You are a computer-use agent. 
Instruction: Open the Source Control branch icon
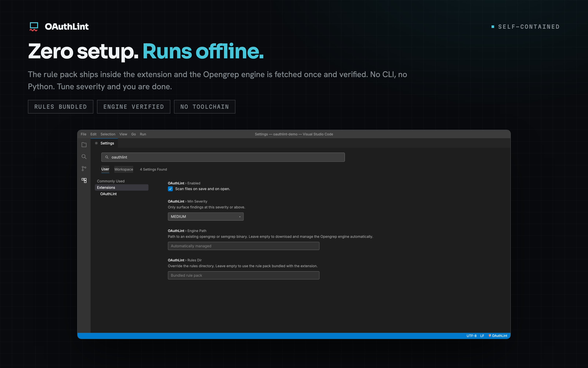[84, 168]
